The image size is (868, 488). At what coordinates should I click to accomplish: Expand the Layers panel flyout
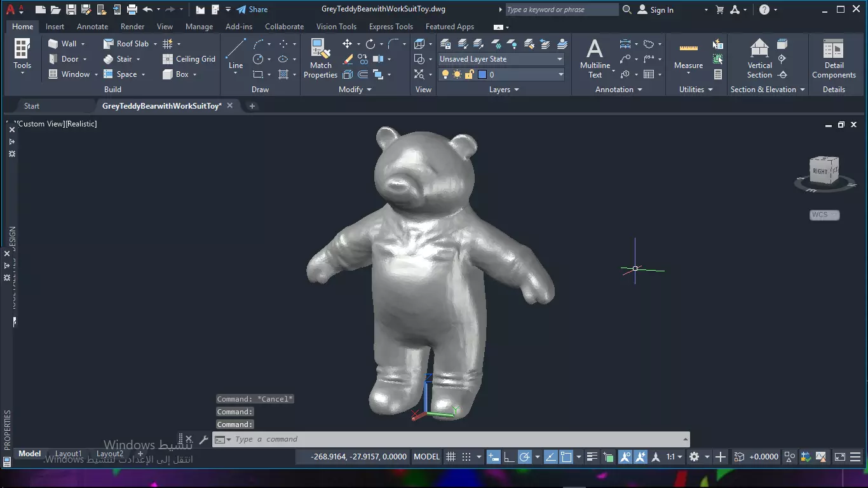point(517,90)
